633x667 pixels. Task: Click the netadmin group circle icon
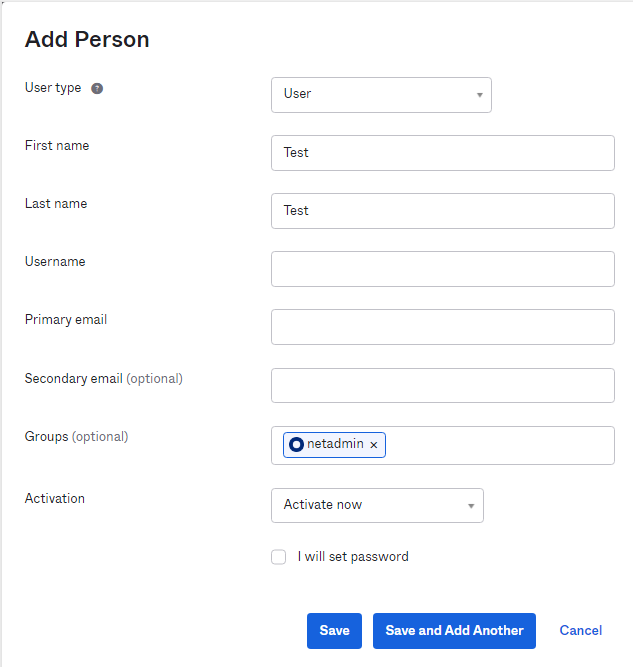296,444
